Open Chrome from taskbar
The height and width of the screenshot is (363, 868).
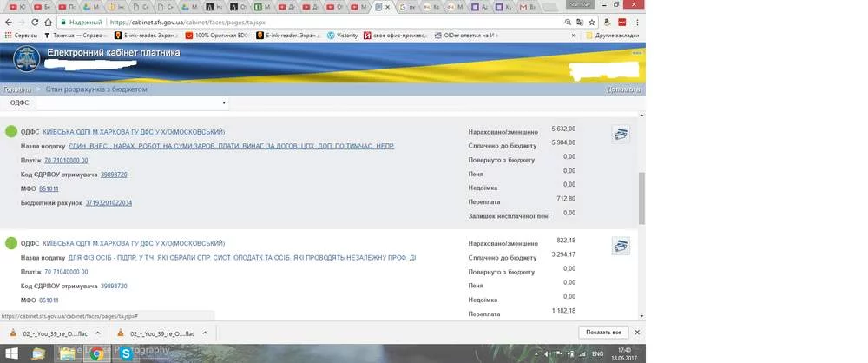96,353
